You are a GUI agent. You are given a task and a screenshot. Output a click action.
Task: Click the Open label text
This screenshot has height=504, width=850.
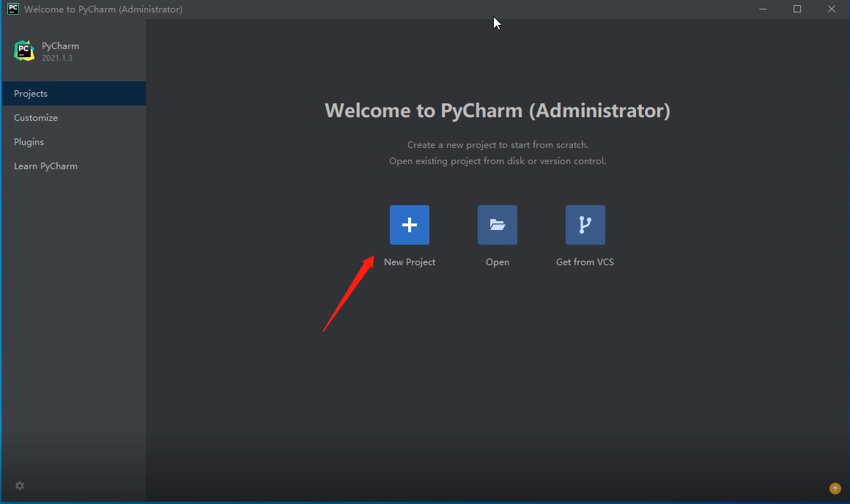point(497,262)
